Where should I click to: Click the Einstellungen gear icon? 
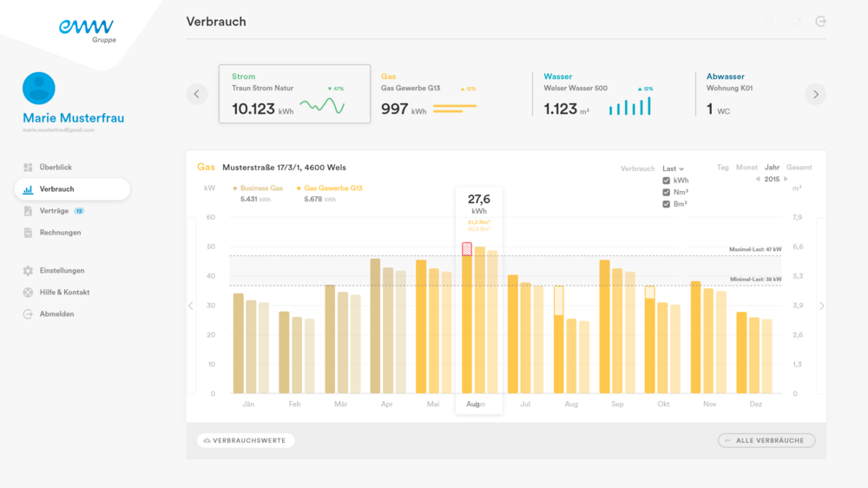[28, 271]
